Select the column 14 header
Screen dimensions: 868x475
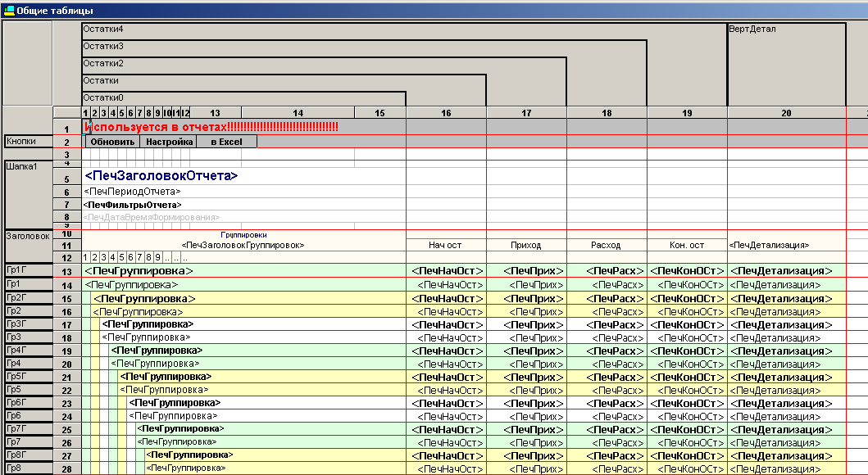(x=297, y=112)
